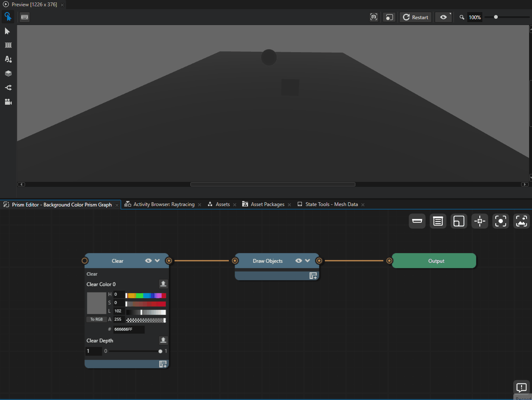This screenshot has height=400, width=532.
Task: Edit the hex color 666666FF field
Action: tap(129, 330)
